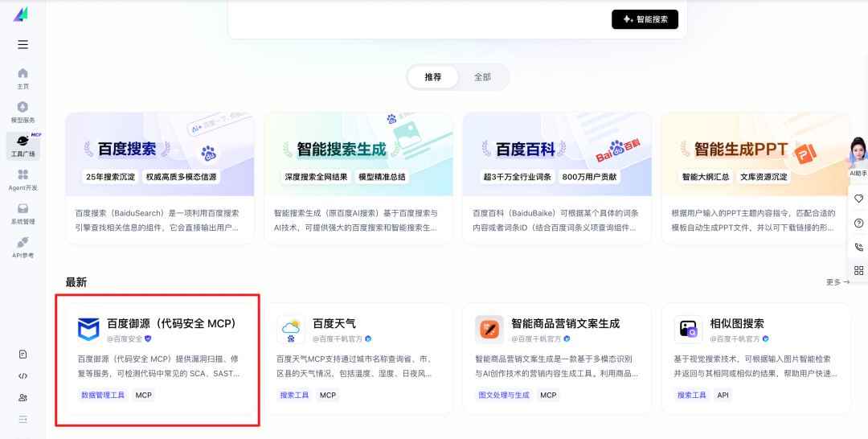Screen dimensions: 868x439
Task: Click @百度安全 author label
Action: (125, 338)
